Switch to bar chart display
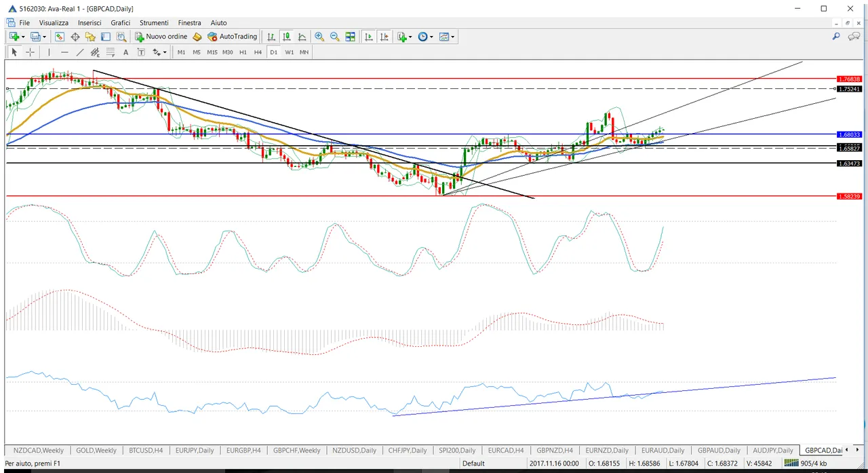Image resolution: width=868 pixels, height=473 pixels. click(271, 37)
